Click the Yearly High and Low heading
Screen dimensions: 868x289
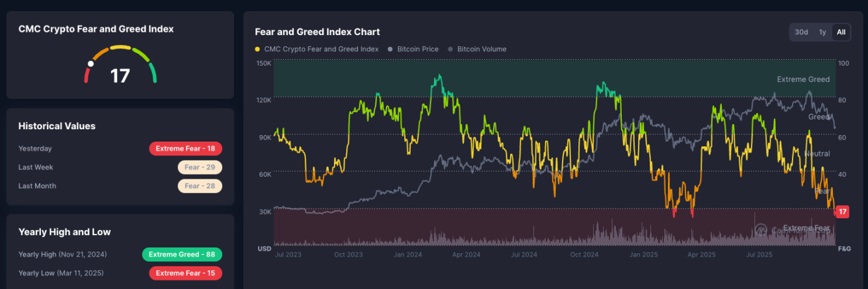tap(64, 232)
